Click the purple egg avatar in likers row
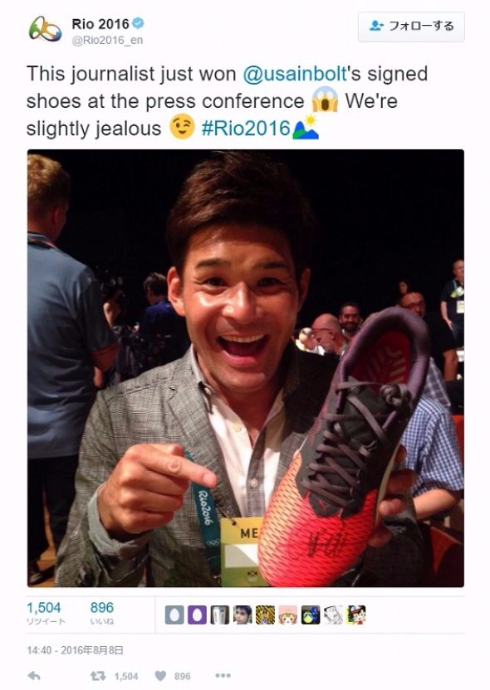The width and height of the screenshot is (490, 690). (197, 614)
